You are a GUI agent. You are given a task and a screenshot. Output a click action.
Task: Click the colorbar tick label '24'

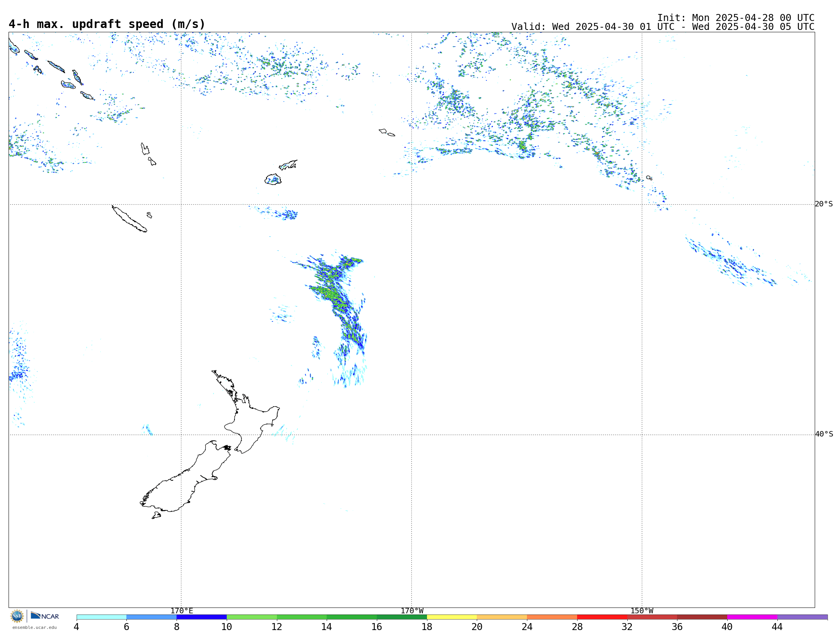527,627
